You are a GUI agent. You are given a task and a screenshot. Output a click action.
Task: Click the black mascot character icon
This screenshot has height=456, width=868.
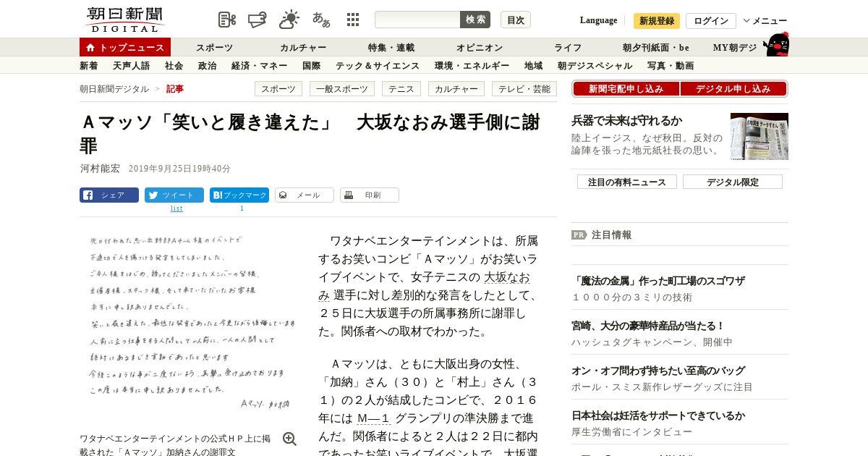pos(776,44)
